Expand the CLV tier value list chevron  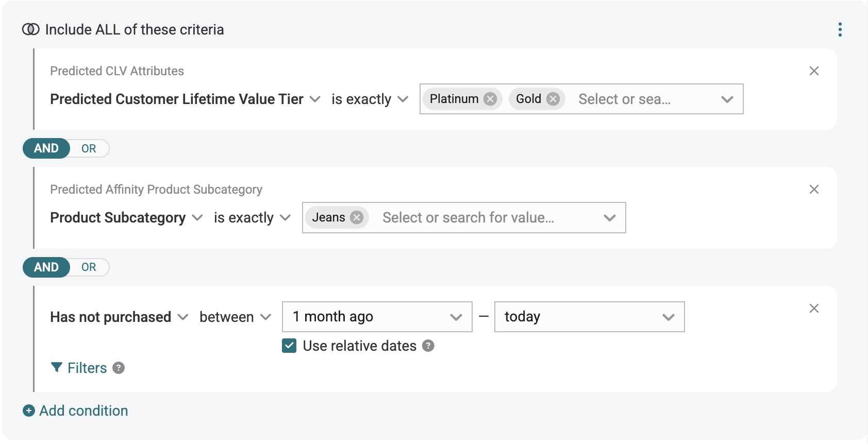tap(727, 99)
